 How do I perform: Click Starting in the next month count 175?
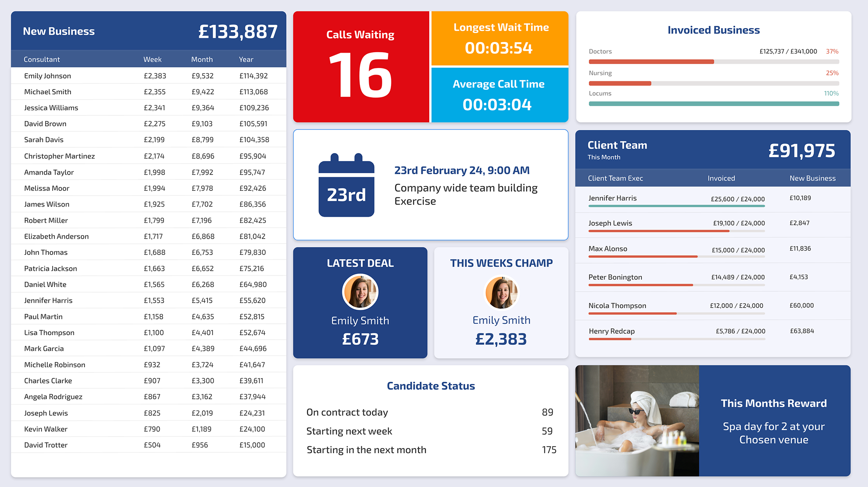[x=549, y=450]
